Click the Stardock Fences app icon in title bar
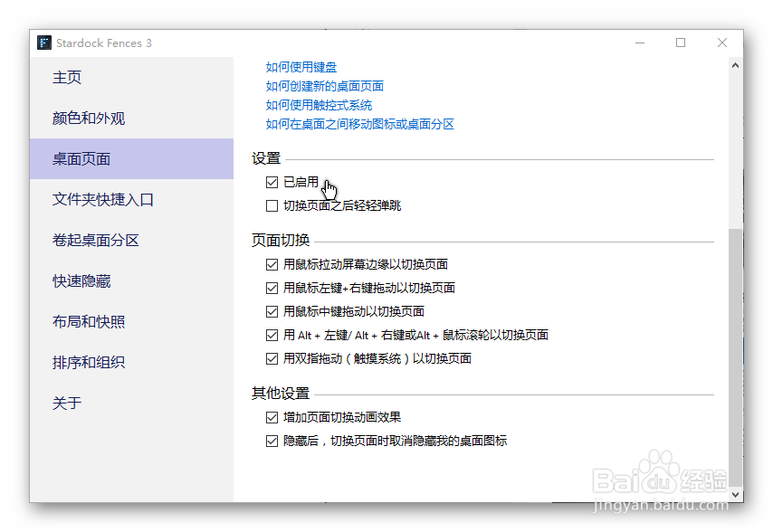 (44, 43)
